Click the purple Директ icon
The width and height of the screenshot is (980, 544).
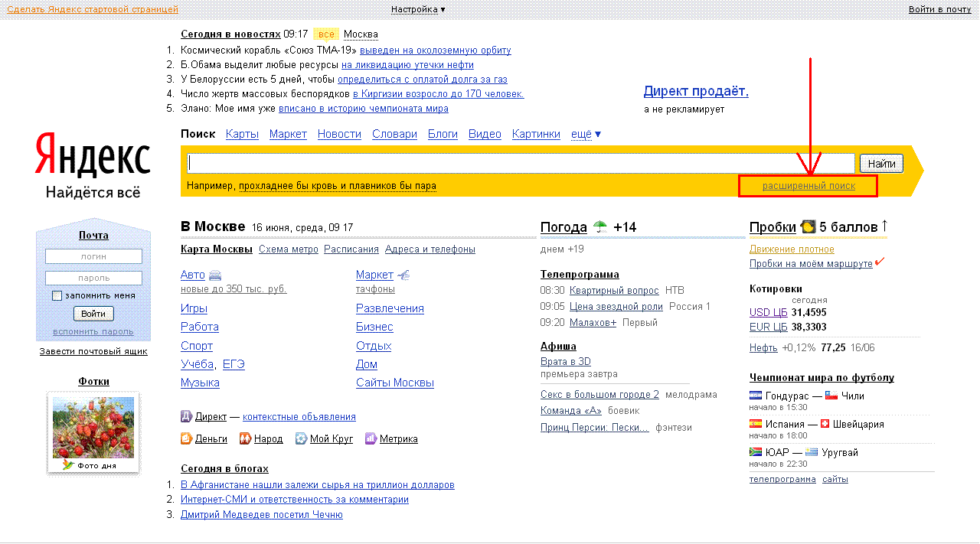coord(186,417)
